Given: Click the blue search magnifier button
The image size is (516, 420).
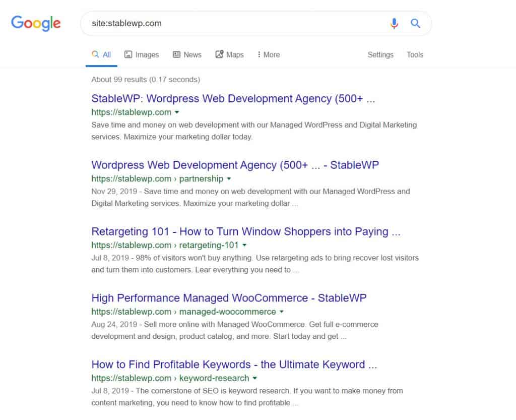Looking at the screenshot, I should 415,23.
